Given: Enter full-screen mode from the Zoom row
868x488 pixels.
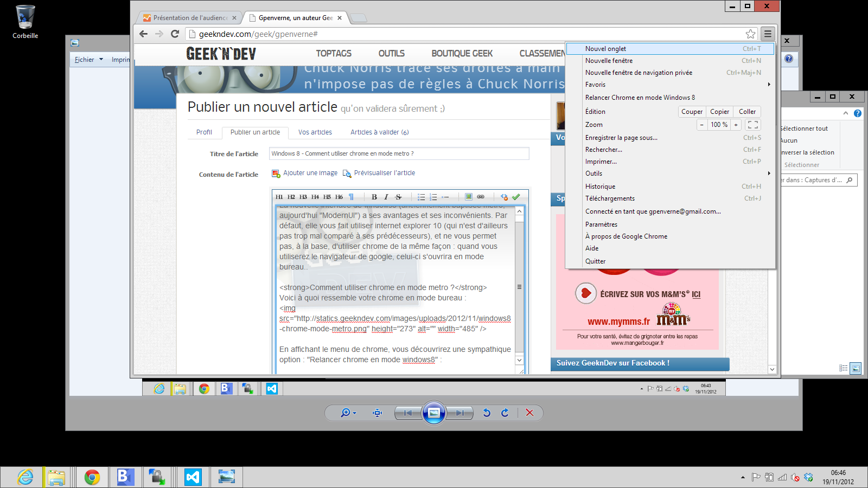Looking at the screenshot, I should pyautogui.click(x=753, y=125).
